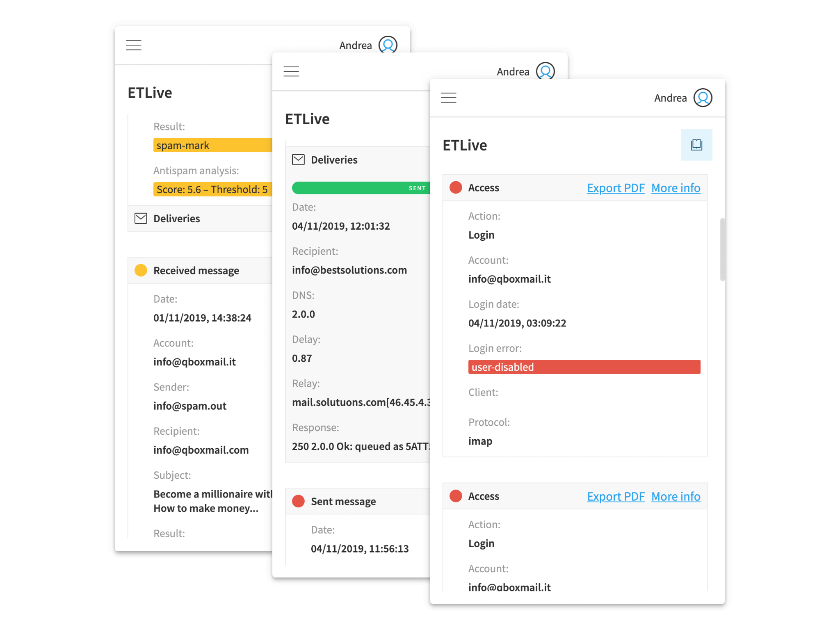Image resolution: width=840 pixels, height=630 pixels.
Task: Click delay value 0.87
Action: tap(301, 358)
